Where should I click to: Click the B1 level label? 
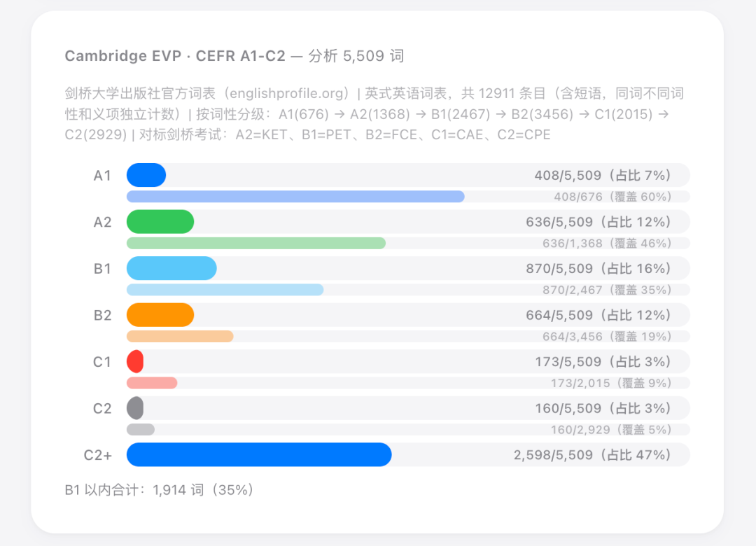102,268
